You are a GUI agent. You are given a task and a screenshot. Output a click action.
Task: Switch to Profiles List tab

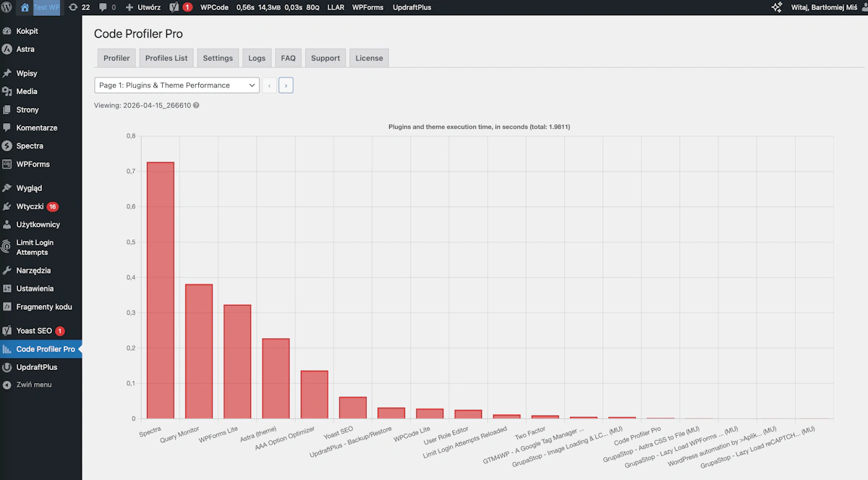[x=166, y=58]
